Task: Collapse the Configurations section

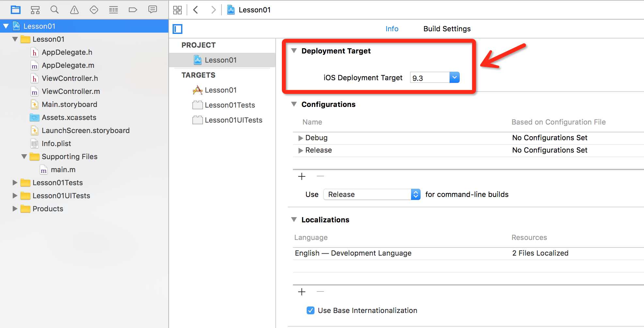Action: [x=294, y=104]
